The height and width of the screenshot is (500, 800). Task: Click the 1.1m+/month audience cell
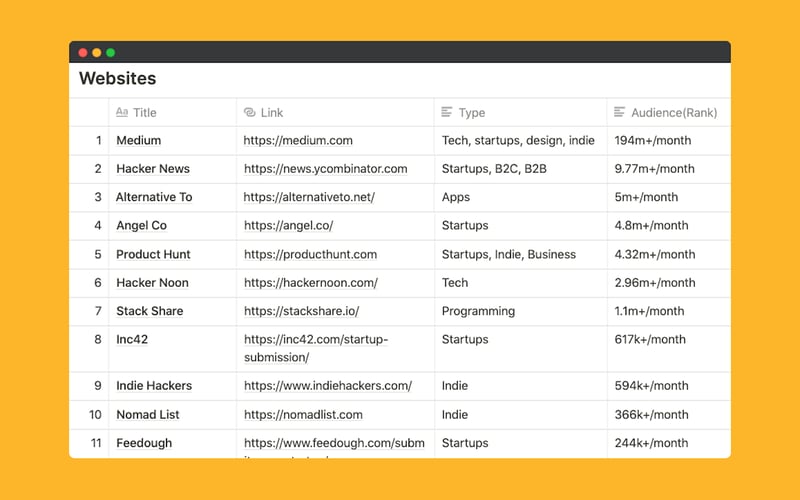[x=669, y=311]
